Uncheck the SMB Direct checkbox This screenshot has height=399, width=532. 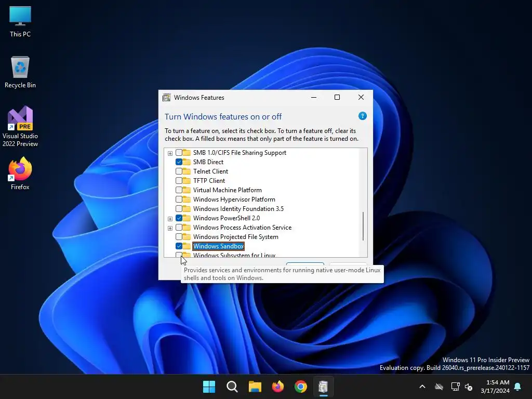tap(179, 162)
